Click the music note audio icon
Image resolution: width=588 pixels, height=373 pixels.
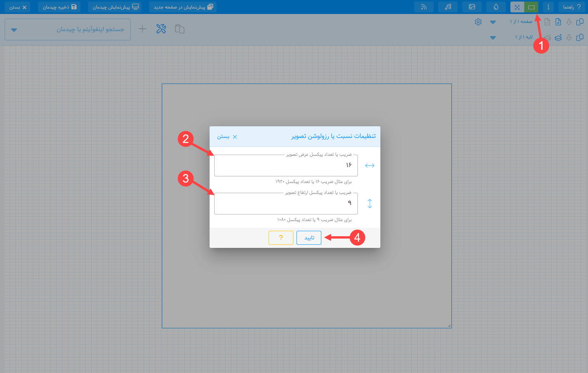(448, 7)
